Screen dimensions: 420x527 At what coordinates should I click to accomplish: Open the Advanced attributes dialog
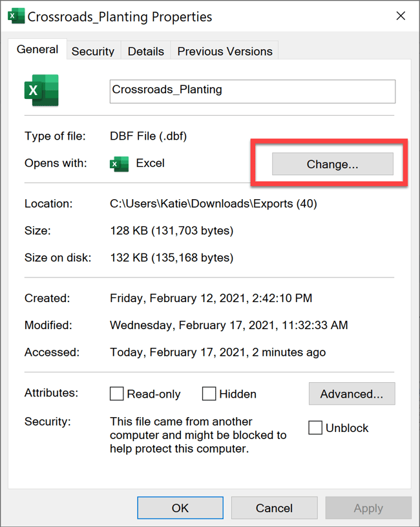point(352,393)
